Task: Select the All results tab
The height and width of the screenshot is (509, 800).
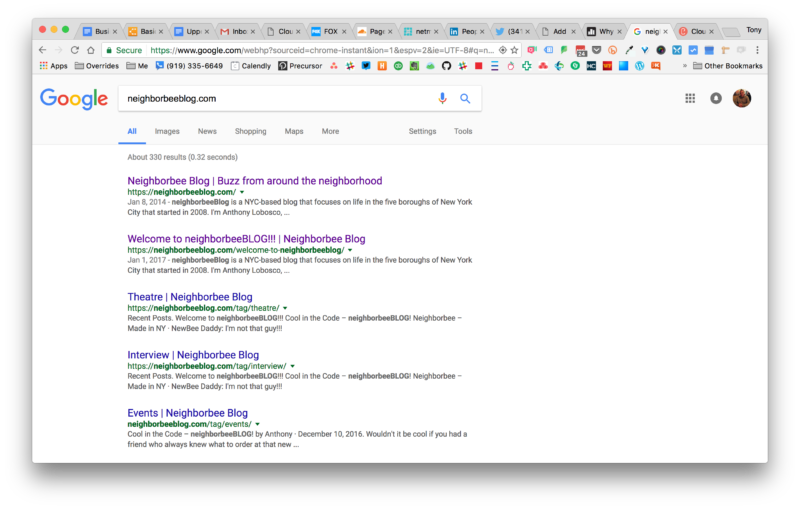Action: 132,131
